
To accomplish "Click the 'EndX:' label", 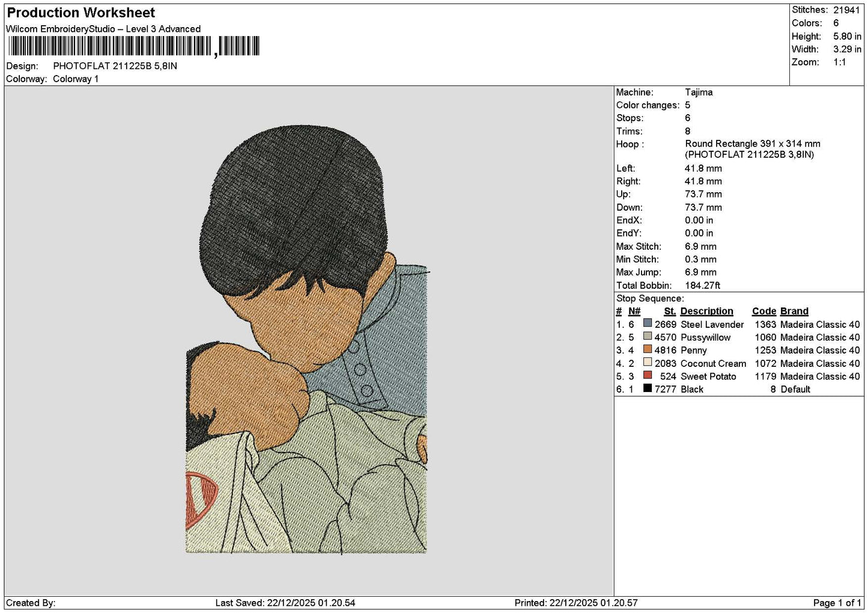I will [629, 220].
